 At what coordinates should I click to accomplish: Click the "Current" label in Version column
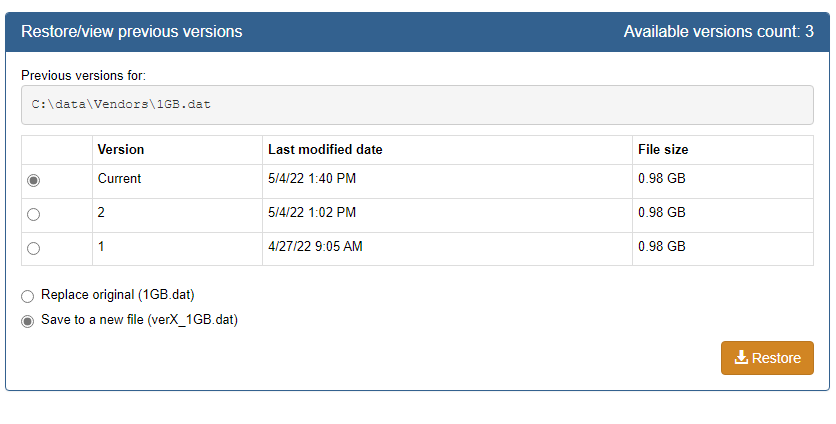(x=120, y=179)
